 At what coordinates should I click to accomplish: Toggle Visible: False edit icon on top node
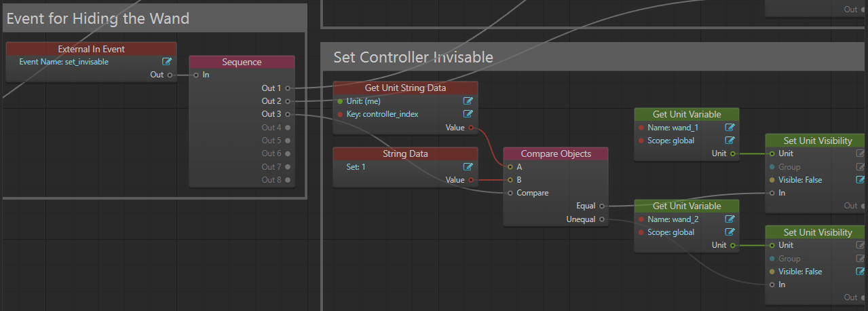861,180
